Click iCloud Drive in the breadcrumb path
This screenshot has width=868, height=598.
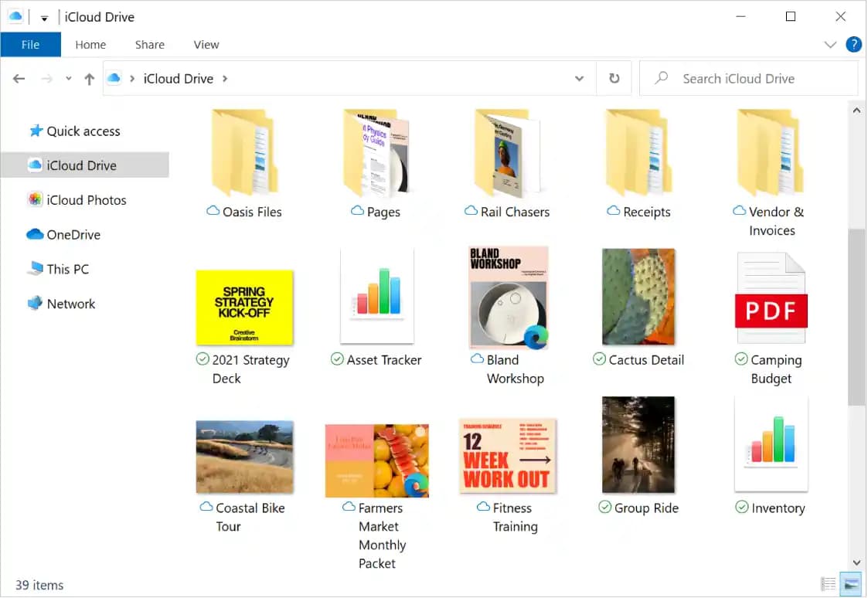(x=178, y=78)
